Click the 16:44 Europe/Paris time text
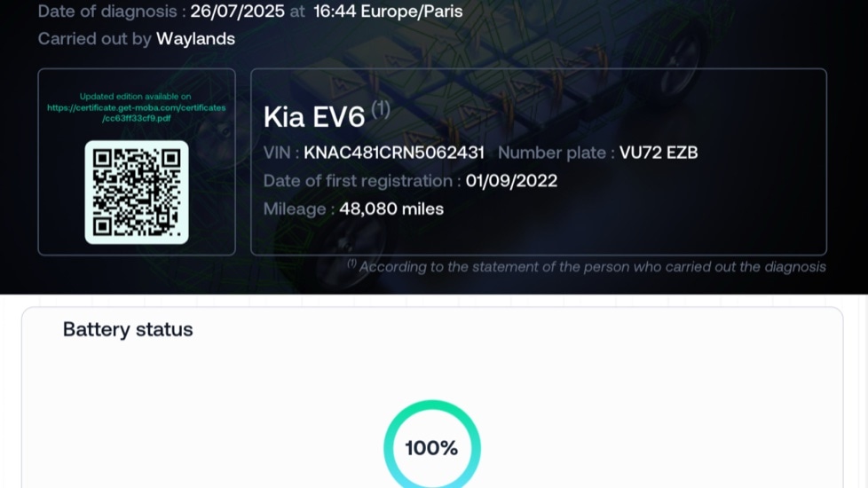Image resolution: width=868 pixels, height=488 pixels. (388, 11)
